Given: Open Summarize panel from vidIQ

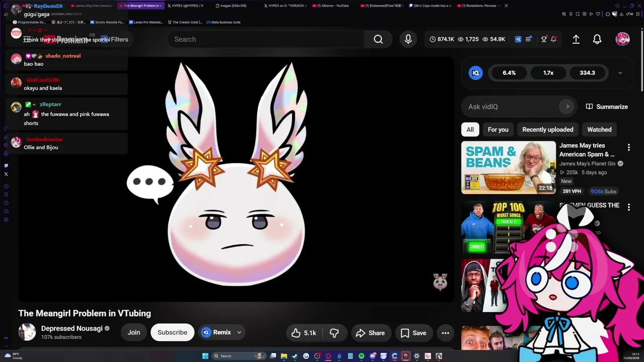Looking at the screenshot, I should pos(607,107).
